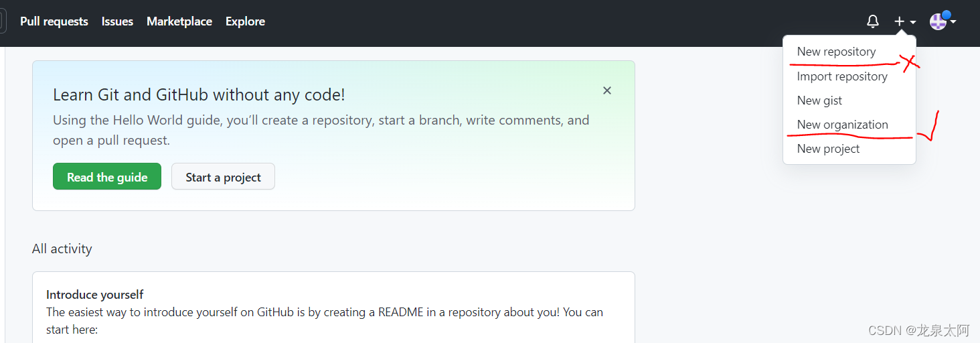Click the Learn Git and GitHub heading
Viewport: 980px width, 343px height.
(199, 94)
